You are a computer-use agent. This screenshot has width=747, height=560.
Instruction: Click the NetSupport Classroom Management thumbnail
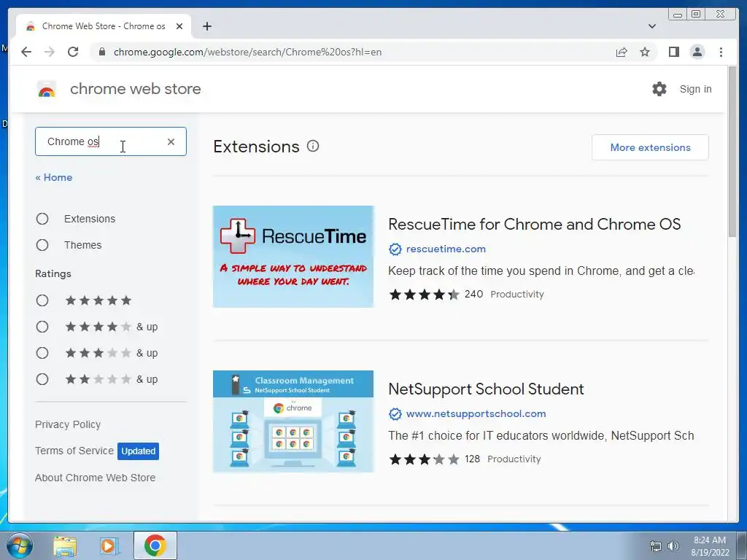pyautogui.click(x=293, y=421)
